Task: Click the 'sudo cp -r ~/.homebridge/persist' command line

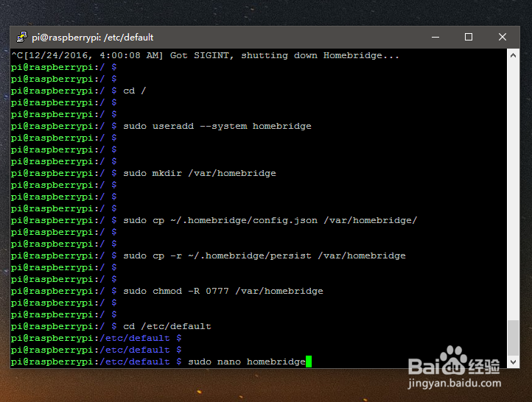Action: click(209, 255)
